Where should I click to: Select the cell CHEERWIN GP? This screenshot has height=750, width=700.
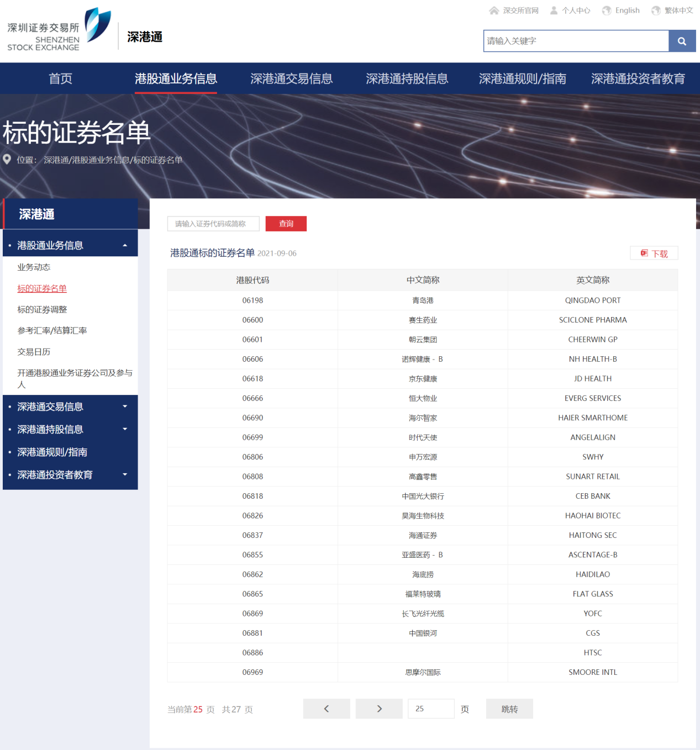pos(593,340)
